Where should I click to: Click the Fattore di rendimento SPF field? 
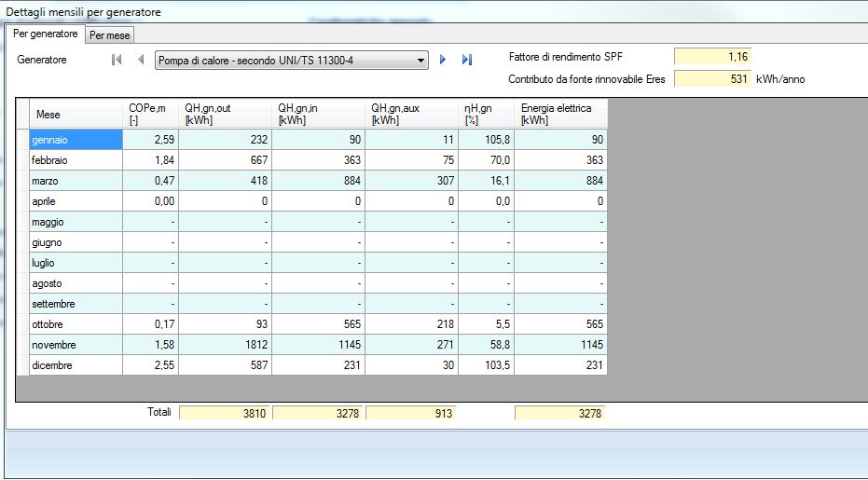(x=712, y=58)
